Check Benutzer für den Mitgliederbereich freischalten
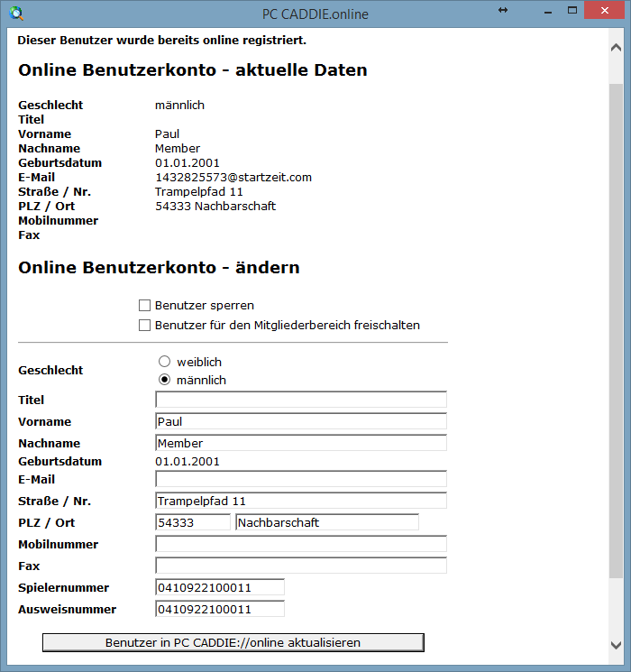Image resolution: width=631 pixels, height=672 pixels. click(x=145, y=326)
